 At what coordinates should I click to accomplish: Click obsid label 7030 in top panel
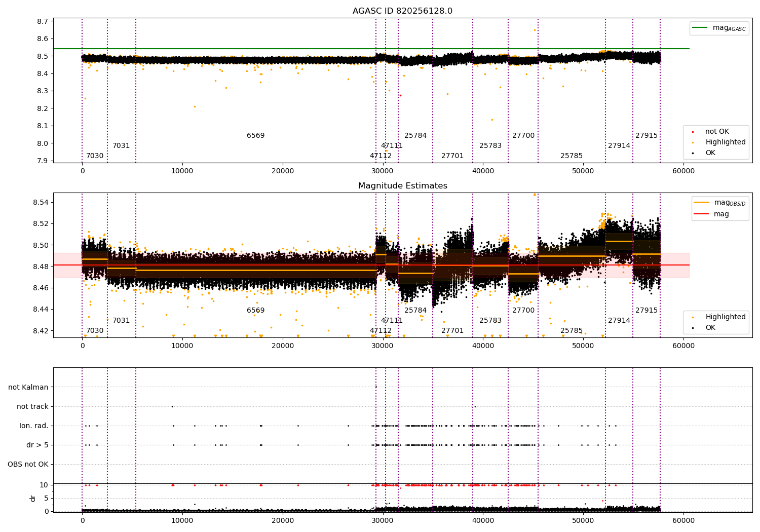[x=95, y=156]
